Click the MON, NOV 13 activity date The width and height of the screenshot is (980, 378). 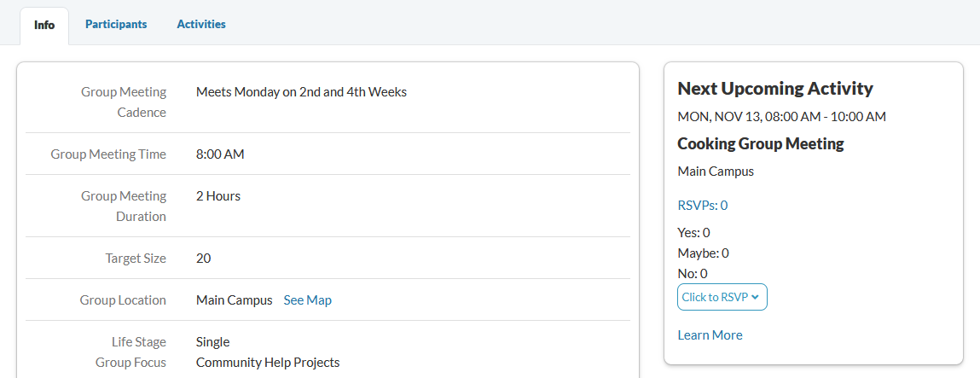point(781,116)
